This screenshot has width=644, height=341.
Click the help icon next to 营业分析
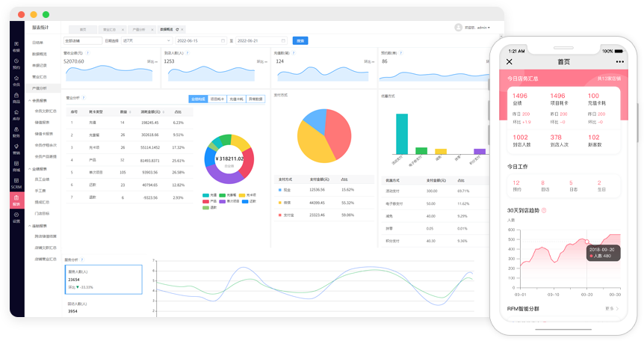[x=84, y=97]
